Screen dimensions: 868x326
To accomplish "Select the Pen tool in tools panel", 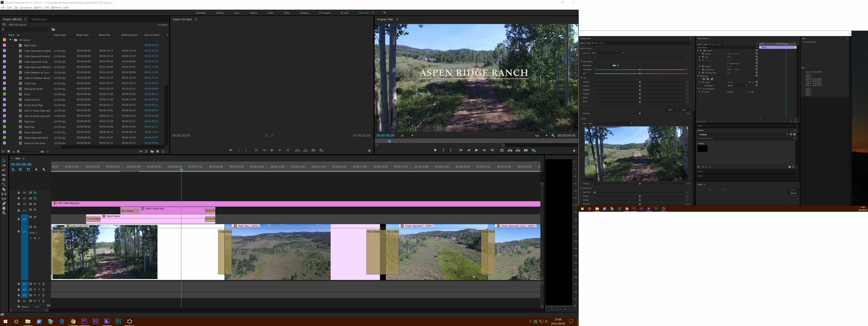I will coord(4,203).
